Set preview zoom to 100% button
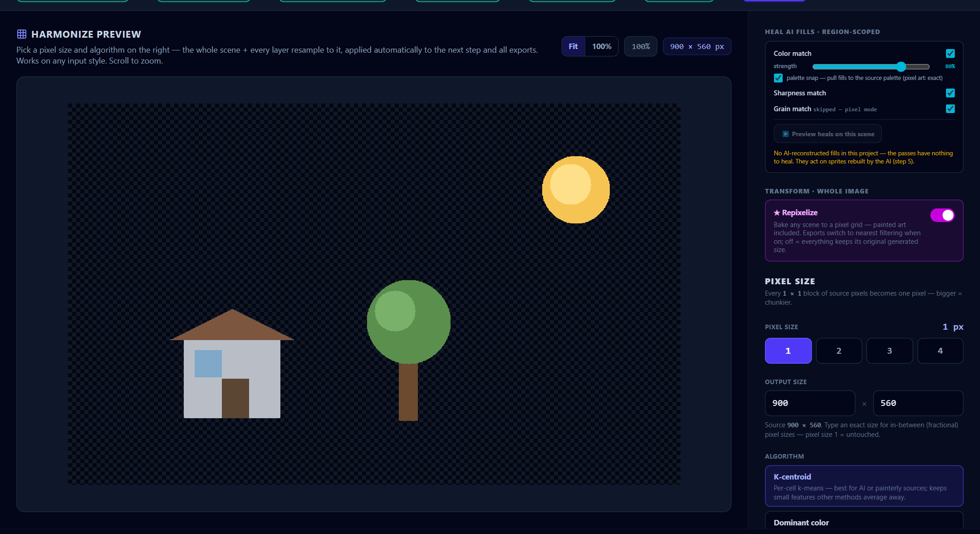980x534 pixels. point(602,46)
